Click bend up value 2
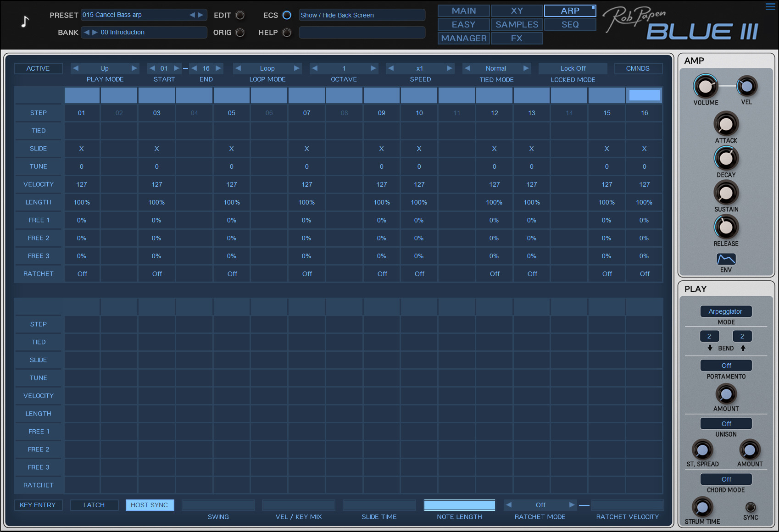The height and width of the screenshot is (532, 779). pos(742,336)
